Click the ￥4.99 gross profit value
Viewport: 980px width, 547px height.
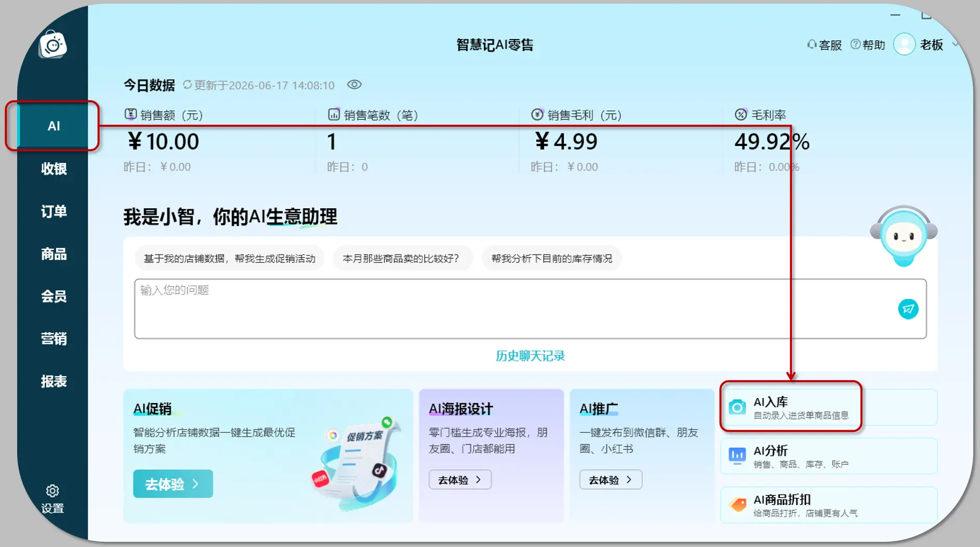tap(566, 141)
